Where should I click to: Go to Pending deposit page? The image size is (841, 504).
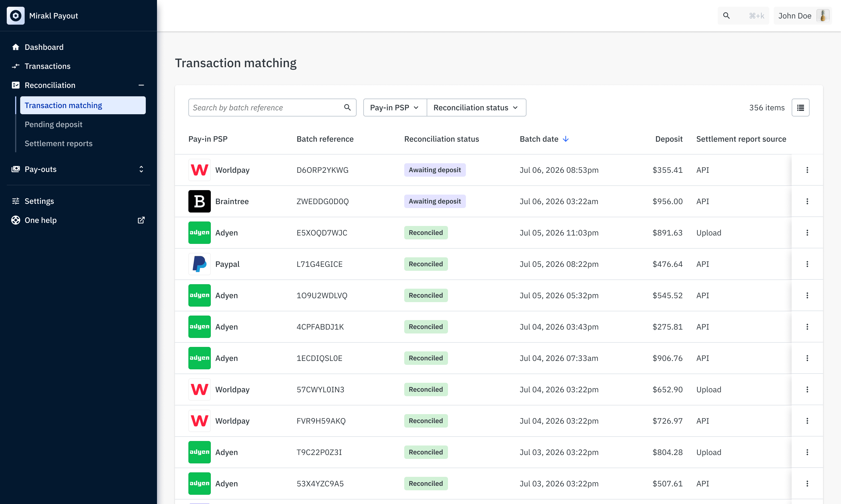pyautogui.click(x=53, y=124)
